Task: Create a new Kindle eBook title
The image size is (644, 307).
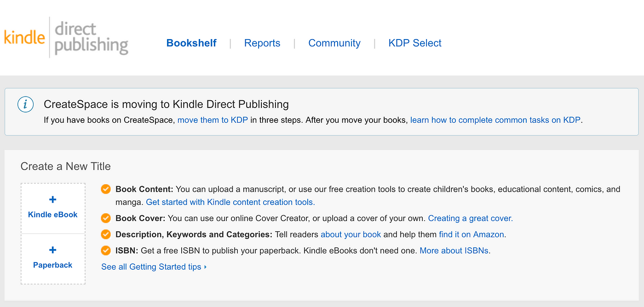Action: click(53, 208)
